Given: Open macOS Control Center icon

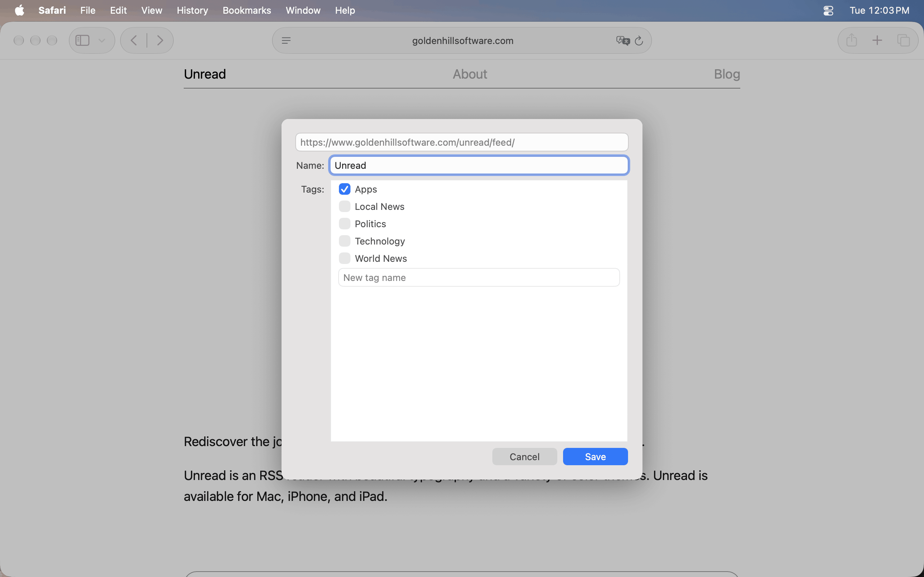Looking at the screenshot, I should (828, 10).
